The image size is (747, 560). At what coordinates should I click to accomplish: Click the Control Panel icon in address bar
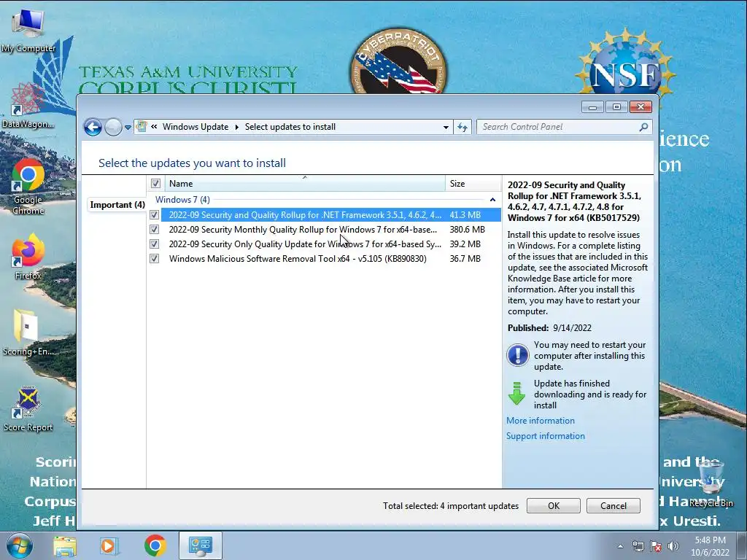[x=142, y=126]
